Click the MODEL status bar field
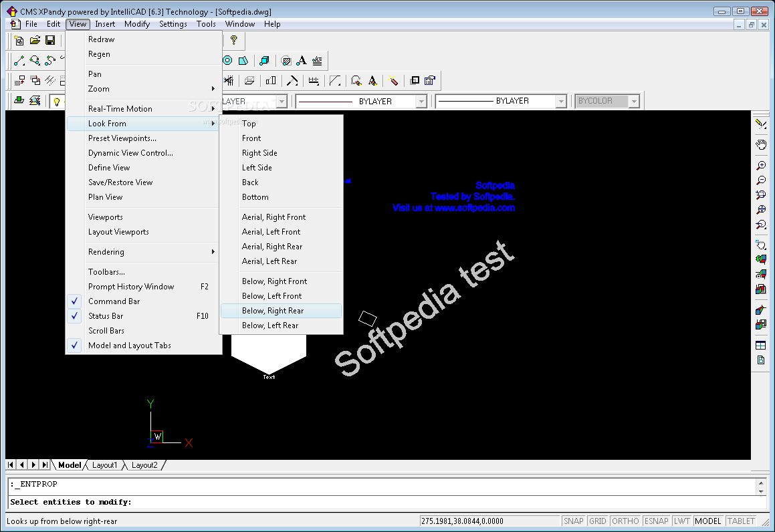The image size is (775, 532). (707, 521)
